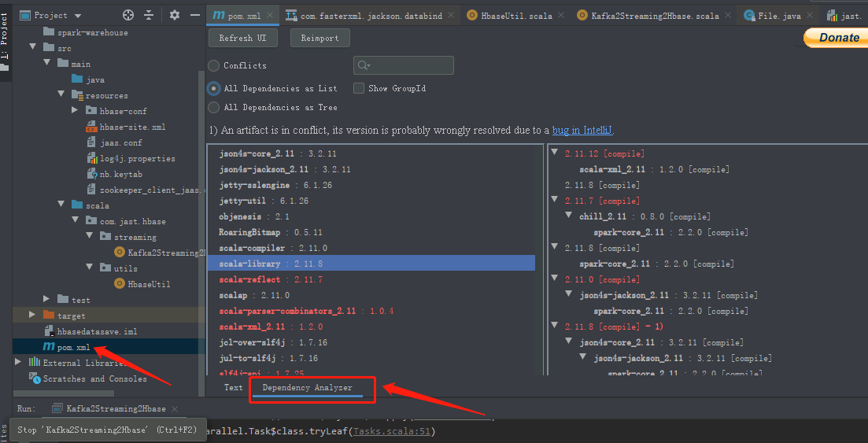Viewport: 868px width, 443px height.
Task: Enable the Show GroupId checkbox
Action: pos(359,89)
